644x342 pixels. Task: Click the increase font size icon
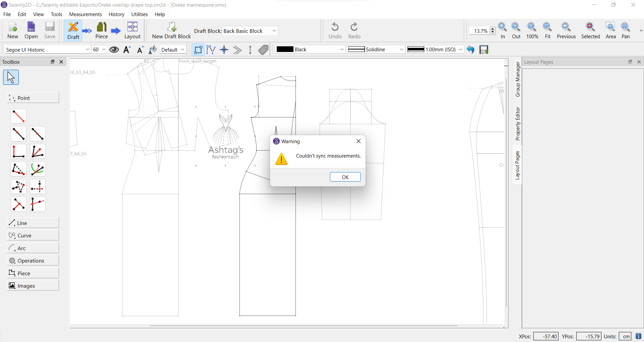point(127,50)
